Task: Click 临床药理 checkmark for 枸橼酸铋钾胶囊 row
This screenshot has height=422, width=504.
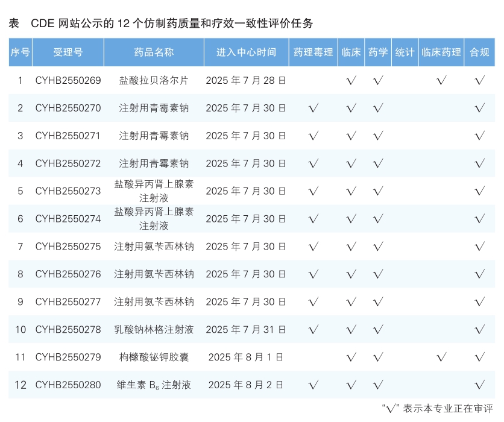Action: point(441,357)
